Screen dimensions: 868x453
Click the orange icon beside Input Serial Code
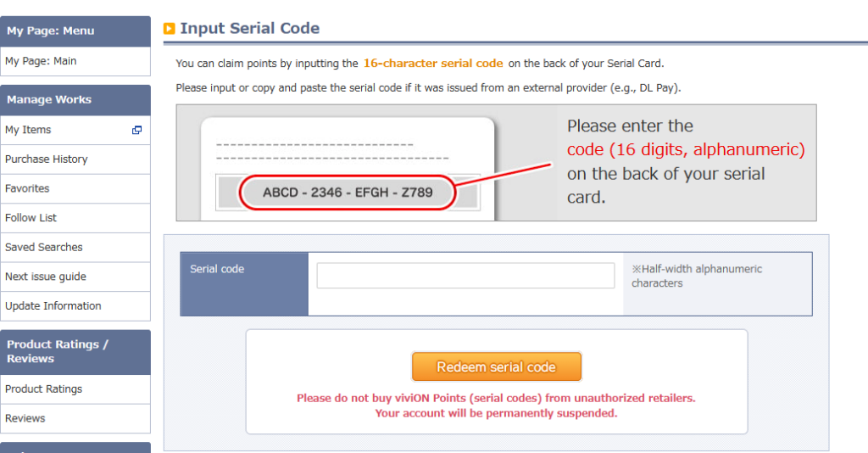click(x=170, y=29)
